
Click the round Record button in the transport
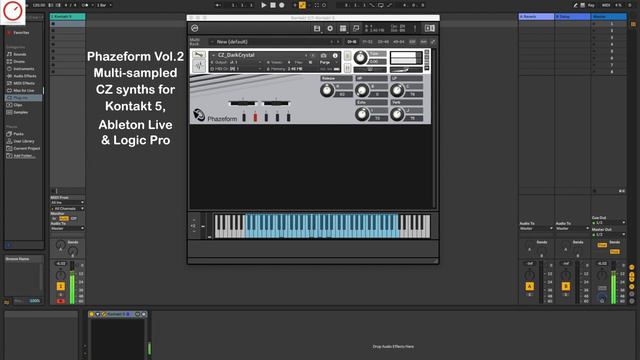282,5
